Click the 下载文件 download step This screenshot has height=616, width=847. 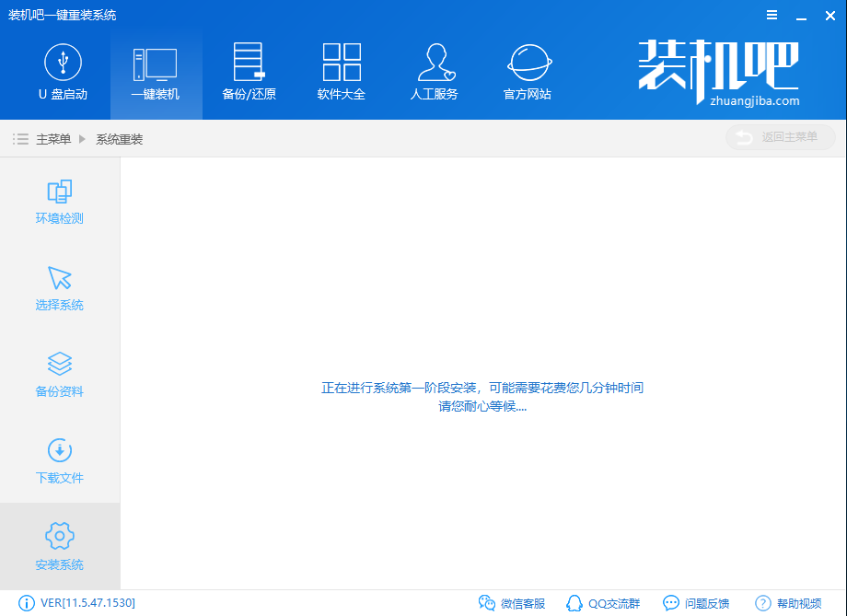coord(60,461)
